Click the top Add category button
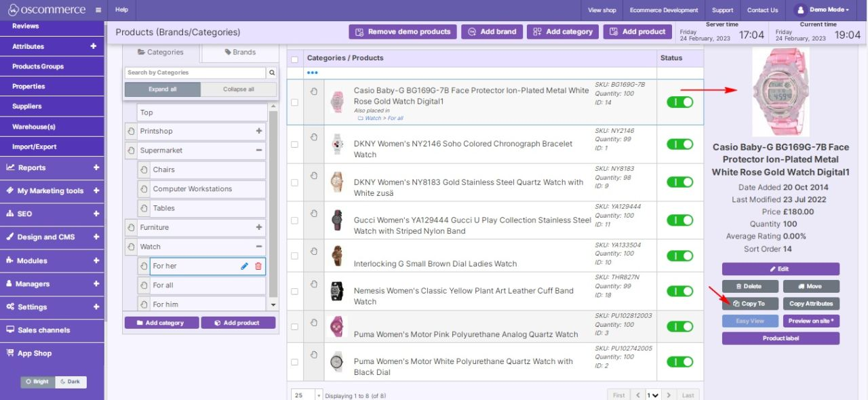The height and width of the screenshot is (400, 868). pyautogui.click(x=563, y=32)
